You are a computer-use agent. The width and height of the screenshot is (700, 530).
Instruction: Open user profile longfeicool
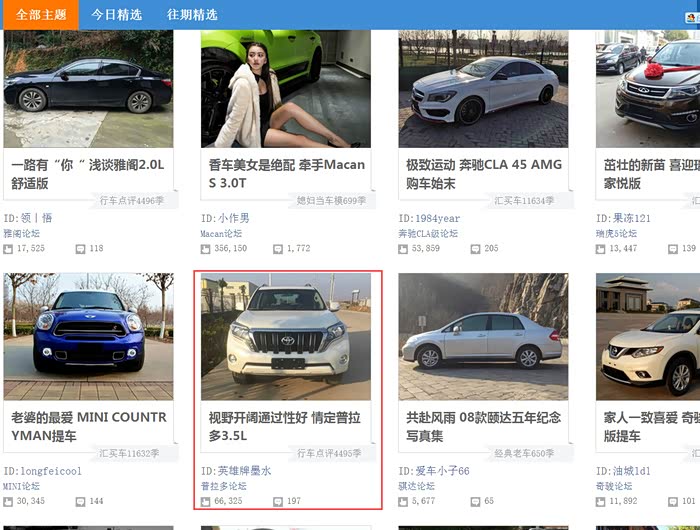(51, 471)
